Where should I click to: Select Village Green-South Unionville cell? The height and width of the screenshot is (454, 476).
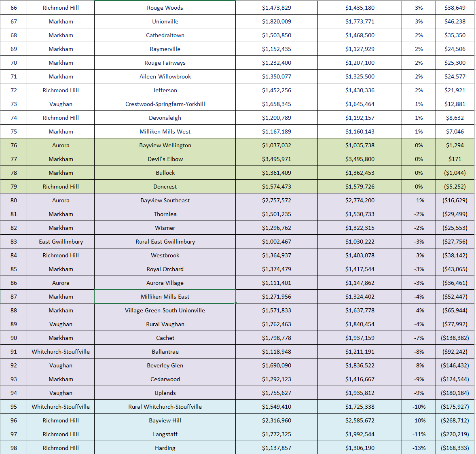(165, 310)
